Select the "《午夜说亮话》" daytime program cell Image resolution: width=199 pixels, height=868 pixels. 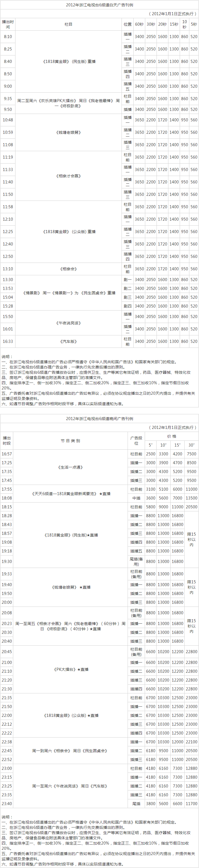(68, 323)
